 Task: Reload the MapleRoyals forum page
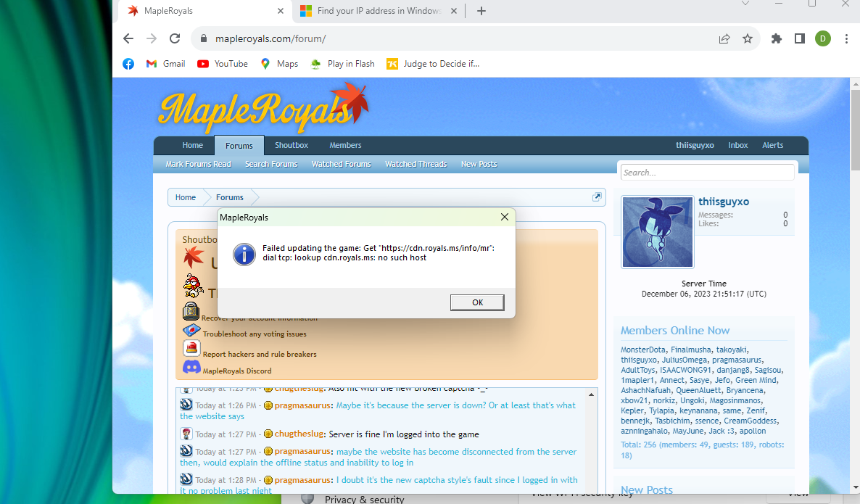pos(175,38)
